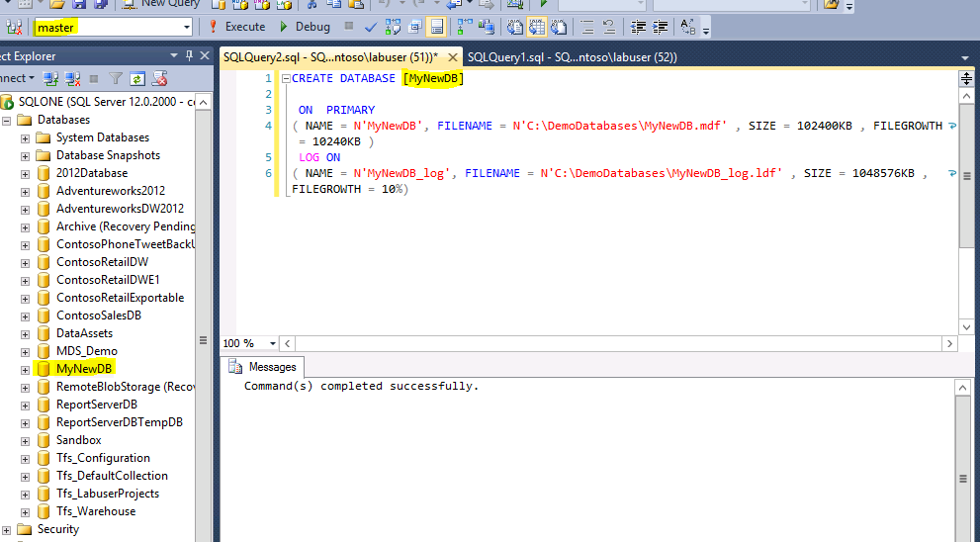
Task: Start the Debug command
Action: point(305,27)
